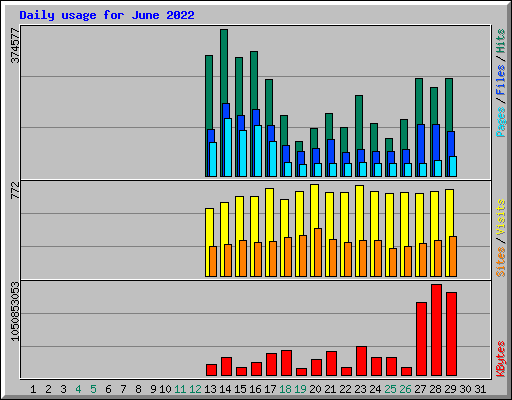Click the 1050853053 KBytes axis label
Viewport: 512px width, 400px height.
[15, 312]
